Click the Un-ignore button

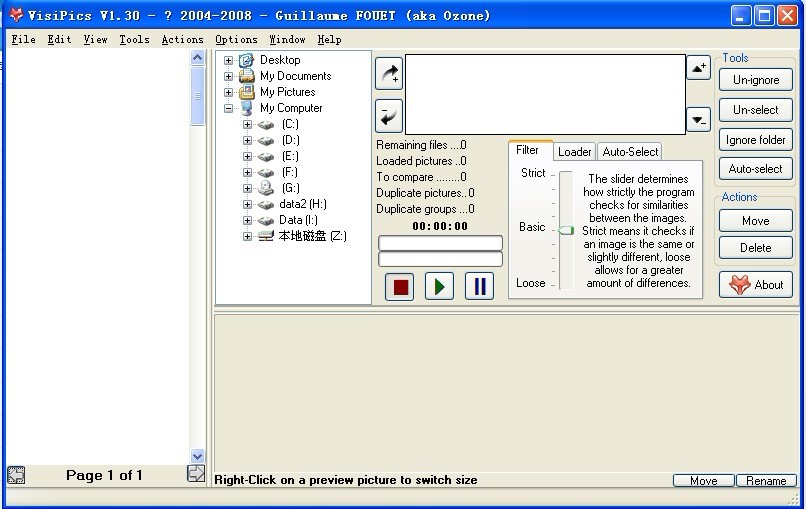[756, 80]
